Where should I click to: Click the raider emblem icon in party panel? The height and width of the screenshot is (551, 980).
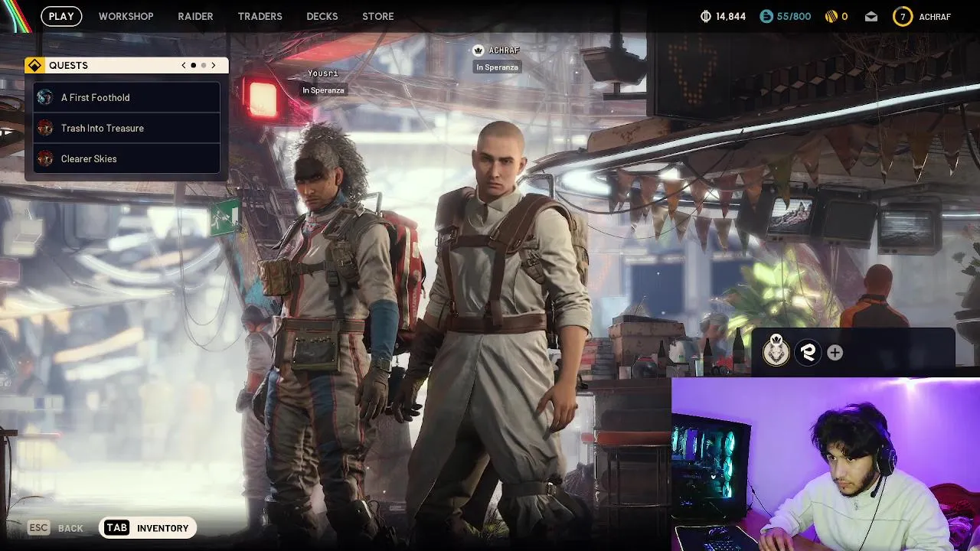point(776,351)
